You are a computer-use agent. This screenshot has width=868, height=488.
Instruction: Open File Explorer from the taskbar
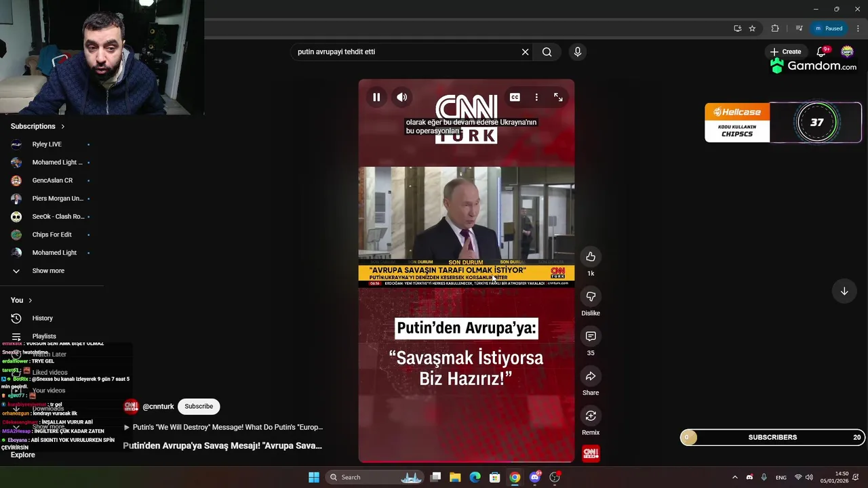click(456, 477)
